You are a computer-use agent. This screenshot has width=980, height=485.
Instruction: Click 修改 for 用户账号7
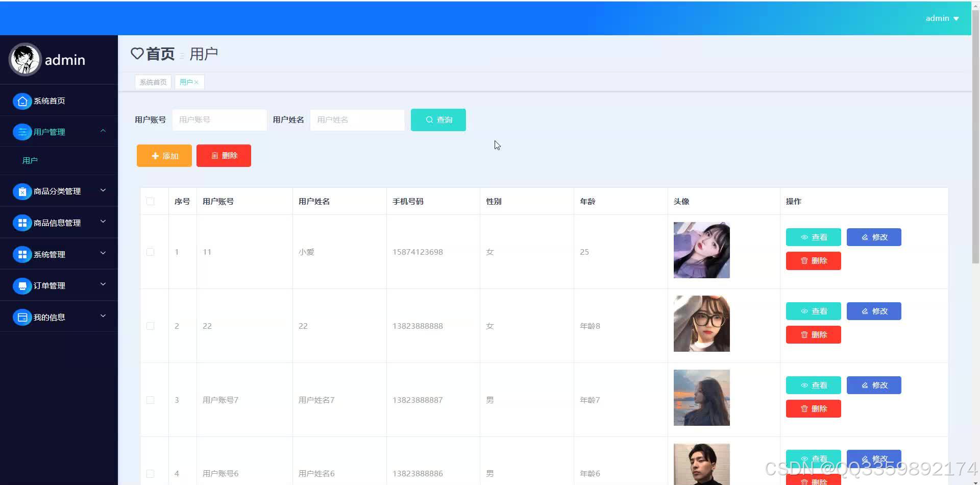(874, 385)
